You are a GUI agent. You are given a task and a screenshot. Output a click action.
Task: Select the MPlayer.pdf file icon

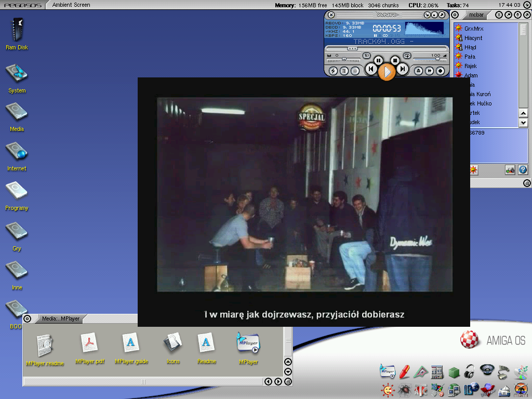pyautogui.click(x=89, y=349)
